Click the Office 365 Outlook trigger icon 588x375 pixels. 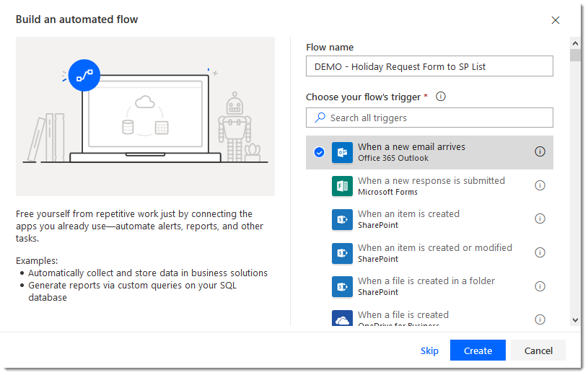coord(342,152)
